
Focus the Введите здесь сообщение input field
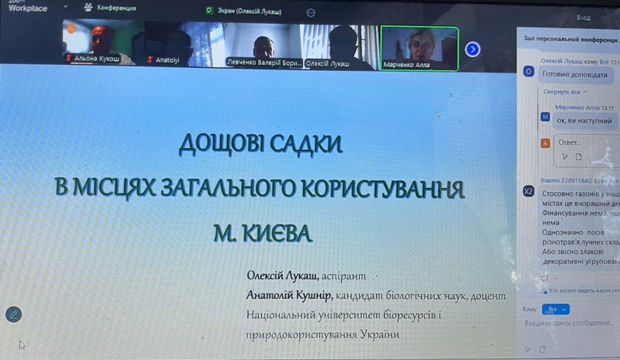[570, 324]
